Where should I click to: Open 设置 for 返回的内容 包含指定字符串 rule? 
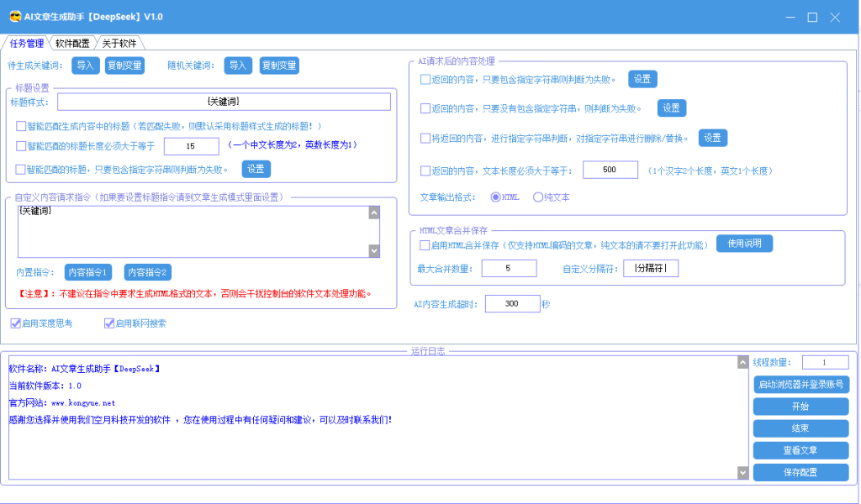coord(642,79)
